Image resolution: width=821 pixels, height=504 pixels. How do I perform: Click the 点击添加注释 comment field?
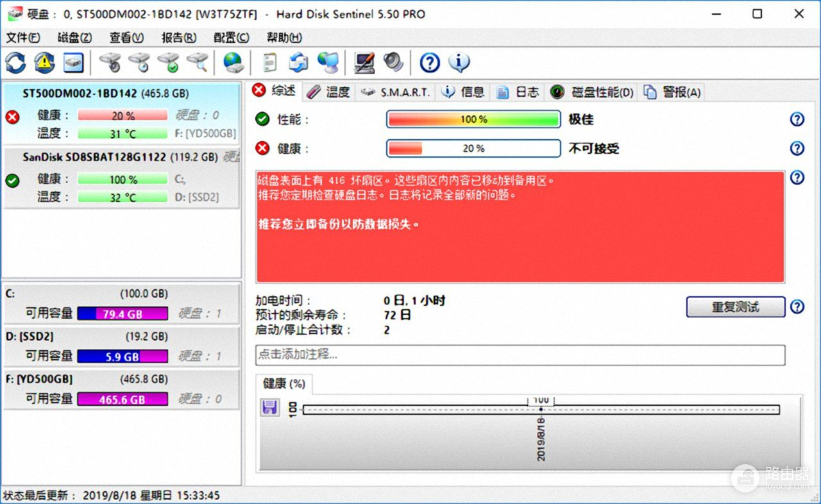pyautogui.click(x=520, y=355)
